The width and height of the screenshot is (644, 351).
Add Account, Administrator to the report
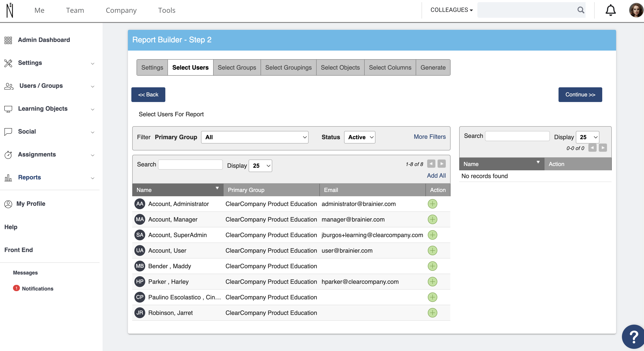coord(432,204)
